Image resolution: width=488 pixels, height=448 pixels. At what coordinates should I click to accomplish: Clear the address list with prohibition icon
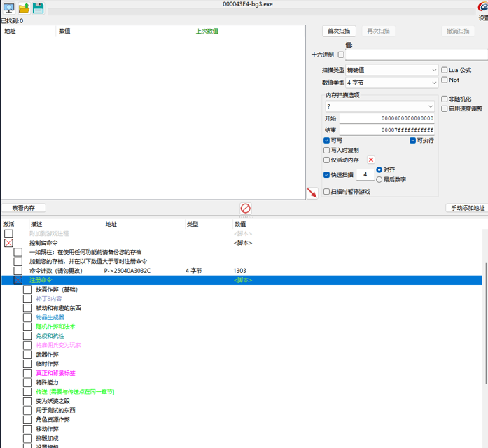[x=246, y=208]
